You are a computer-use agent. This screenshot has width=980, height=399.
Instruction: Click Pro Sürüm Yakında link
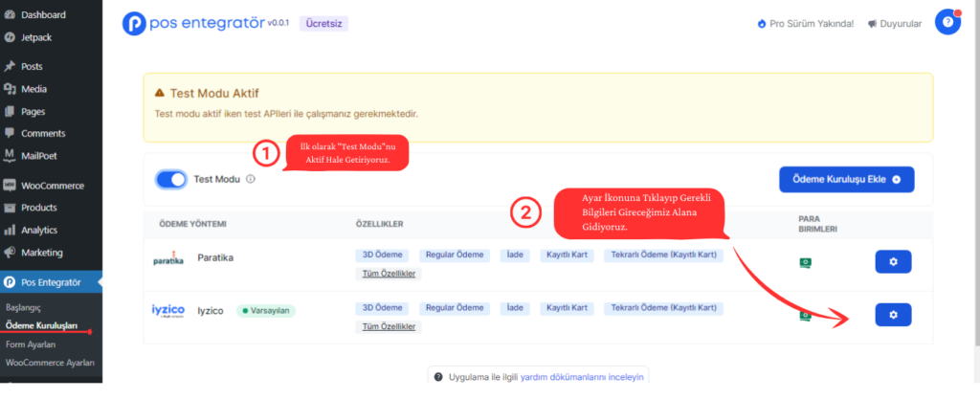click(x=805, y=23)
